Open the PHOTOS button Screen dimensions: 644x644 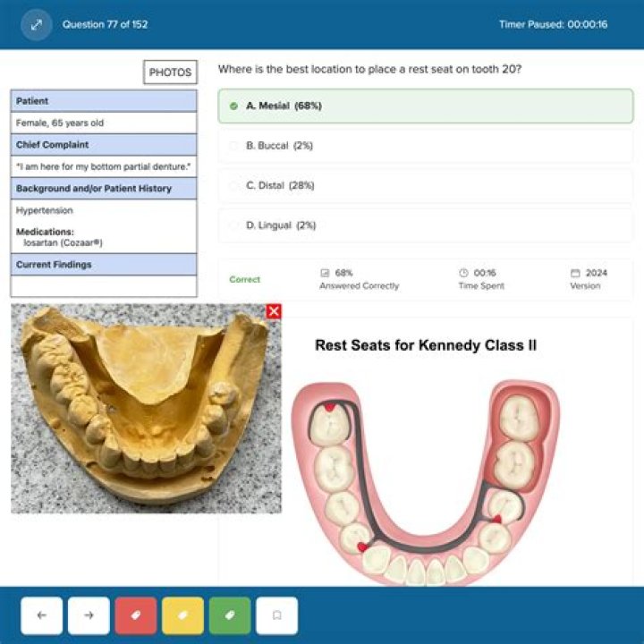click(x=170, y=72)
